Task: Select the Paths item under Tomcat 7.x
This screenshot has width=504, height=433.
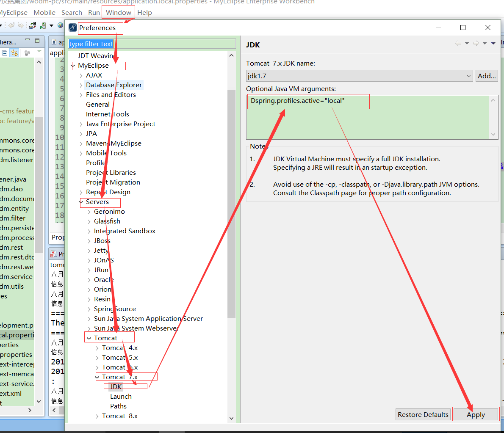Action: click(x=118, y=406)
